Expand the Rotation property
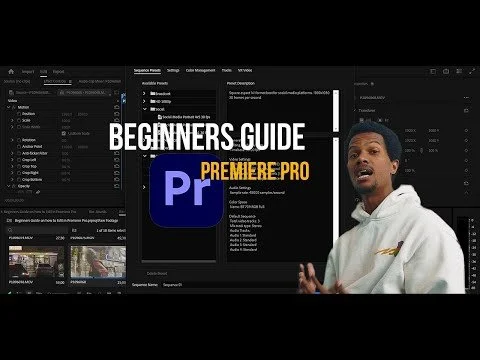Screen dimensions: 480x360 pos(13,140)
